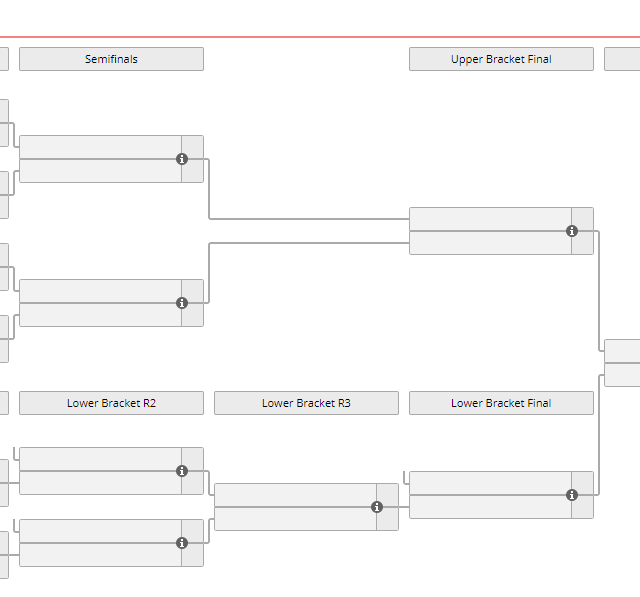The height and width of the screenshot is (597, 640).
Task: Click the Lower Bracket Final header
Action: click(x=501, y=403)
